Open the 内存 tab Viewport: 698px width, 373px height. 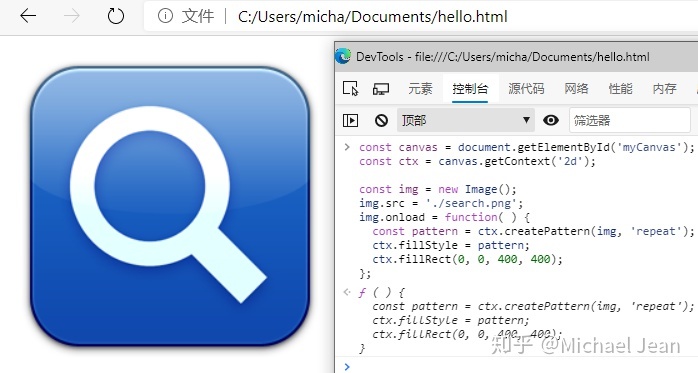click(665, 89)
